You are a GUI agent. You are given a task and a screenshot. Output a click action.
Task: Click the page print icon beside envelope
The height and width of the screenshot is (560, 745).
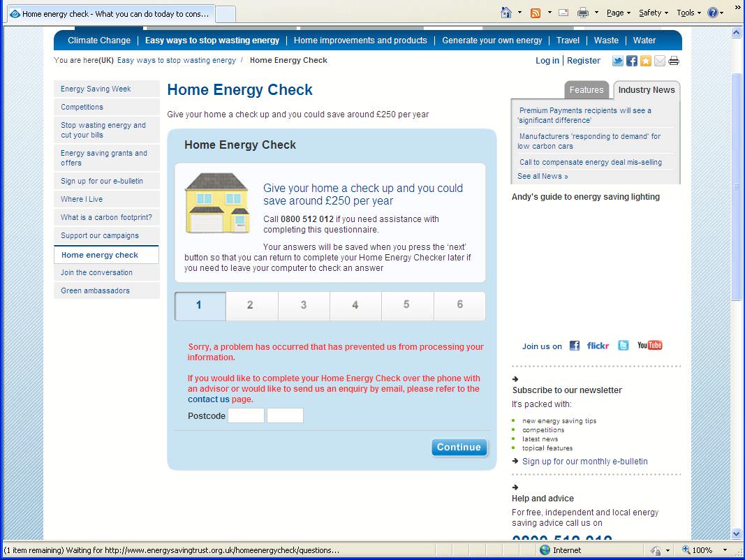pyautogui.click(x=674, y=61)
